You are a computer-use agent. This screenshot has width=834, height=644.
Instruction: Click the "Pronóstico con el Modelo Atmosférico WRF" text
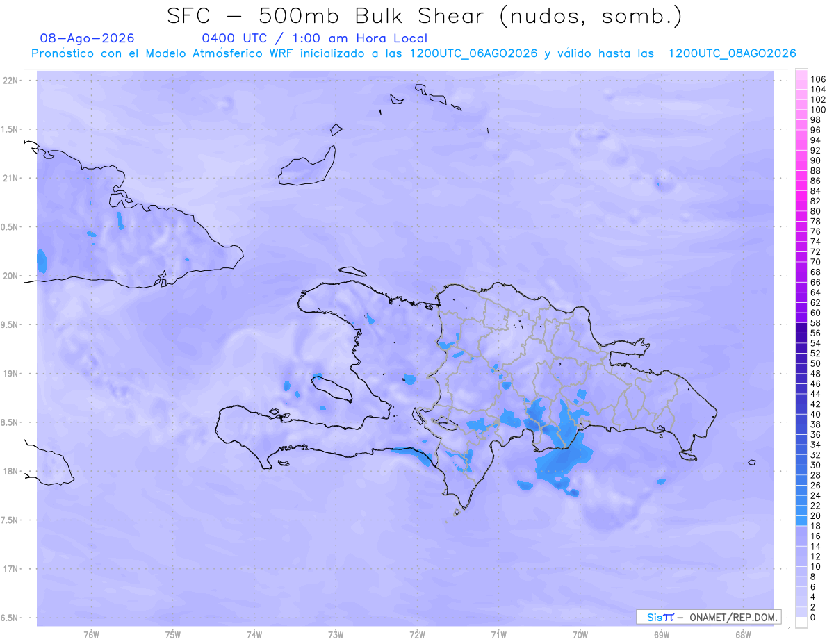pyautogui.click(x=165, y=53)
